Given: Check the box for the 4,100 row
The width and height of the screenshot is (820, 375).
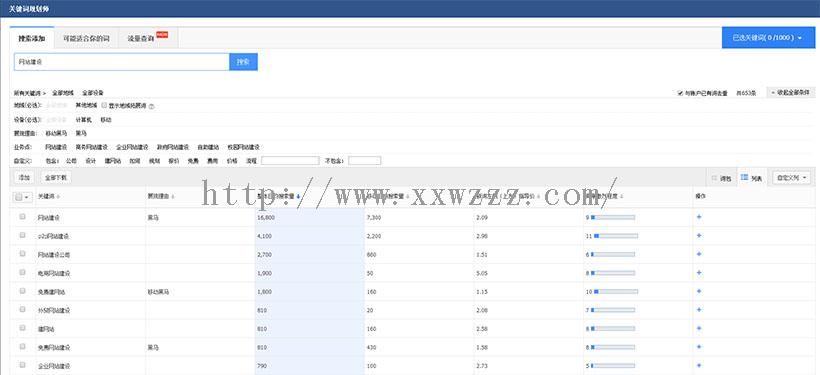Looking at the screenshot, I should 22,235.
